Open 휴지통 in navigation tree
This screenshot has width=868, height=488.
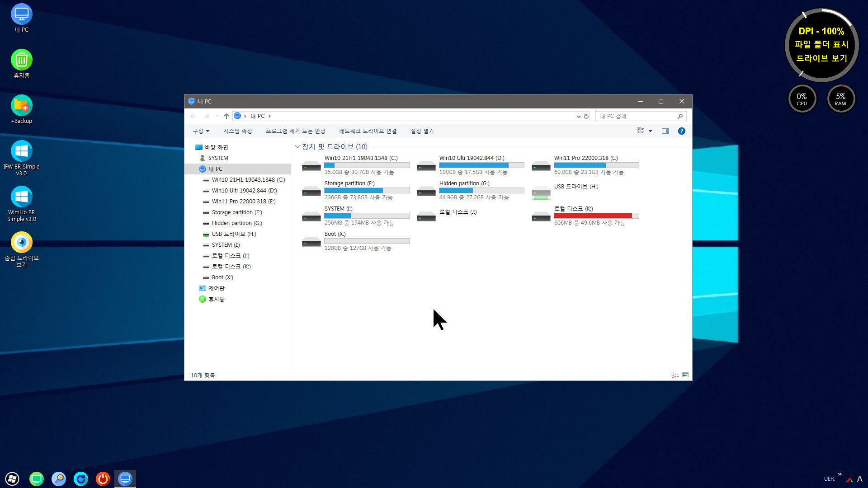[216, 299]
